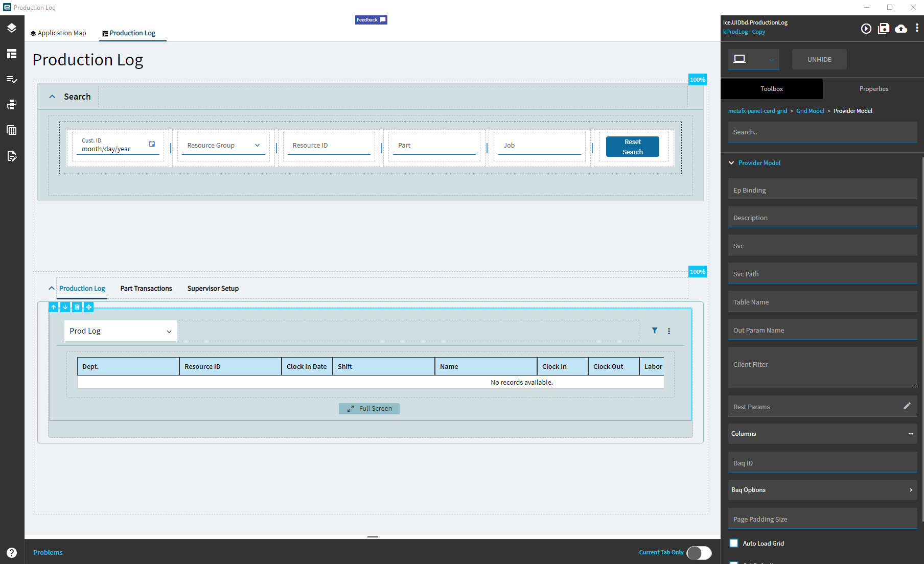Click the Shift column header
Image resolution: width=924 pixels, height=564 pixels.
(x=383, y=366)
